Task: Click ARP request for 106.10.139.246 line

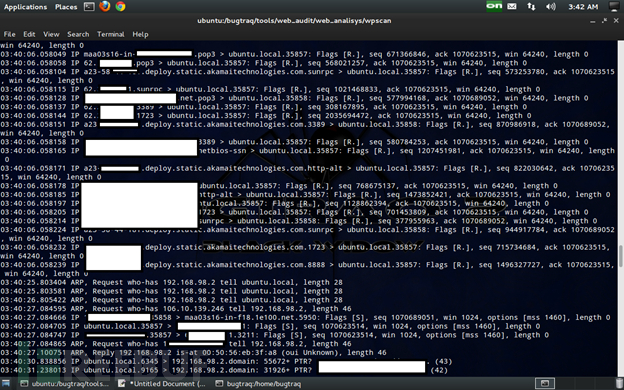Action: (x=176, y=308)
